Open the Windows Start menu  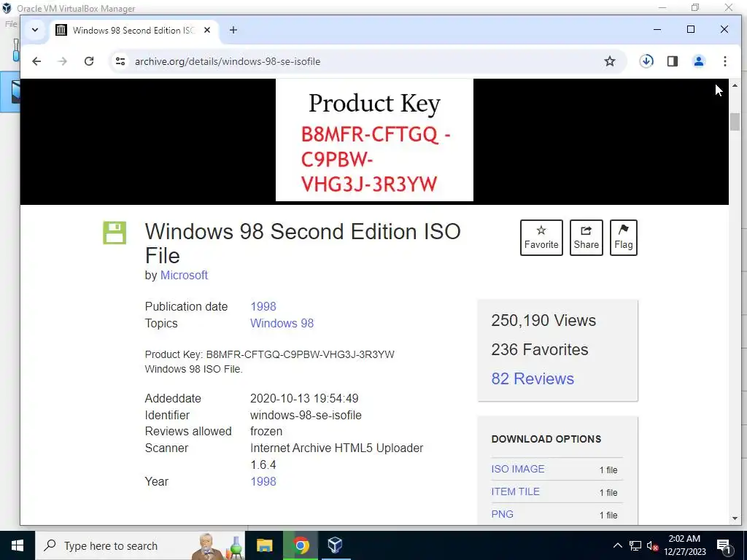tap(18, 545)
